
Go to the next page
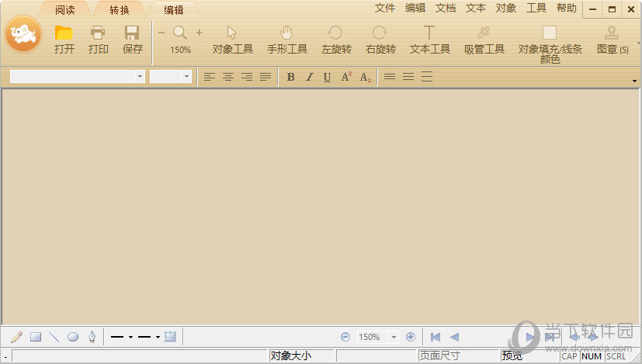point(529,337)
